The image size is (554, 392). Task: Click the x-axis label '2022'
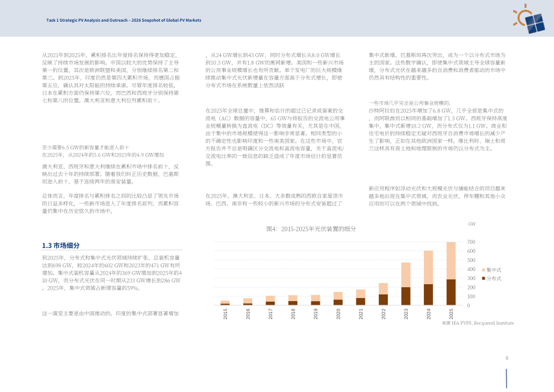tap(384, 314)
